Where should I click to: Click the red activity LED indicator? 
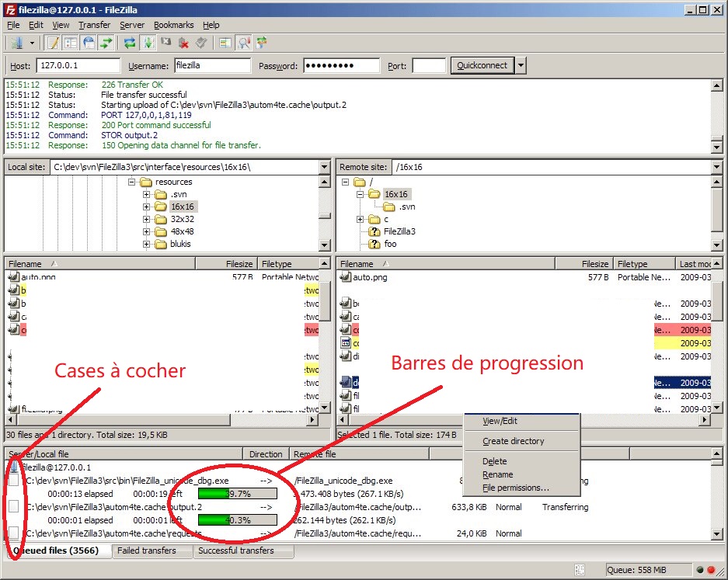pyautogui.click(x=711, y=570)
